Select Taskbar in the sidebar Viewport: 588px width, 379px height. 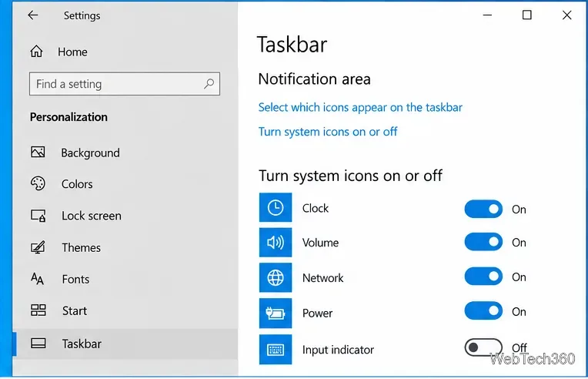click(x=125, y=344)
